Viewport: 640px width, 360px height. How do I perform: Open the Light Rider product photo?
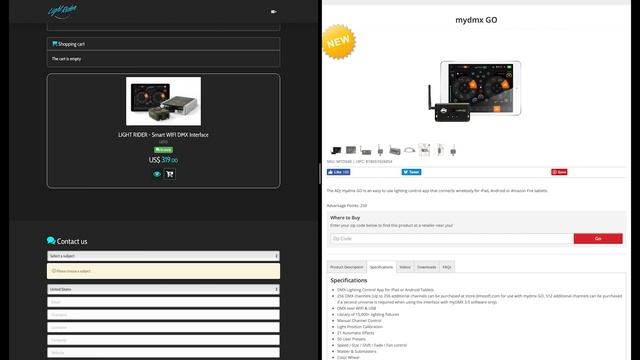163,101
